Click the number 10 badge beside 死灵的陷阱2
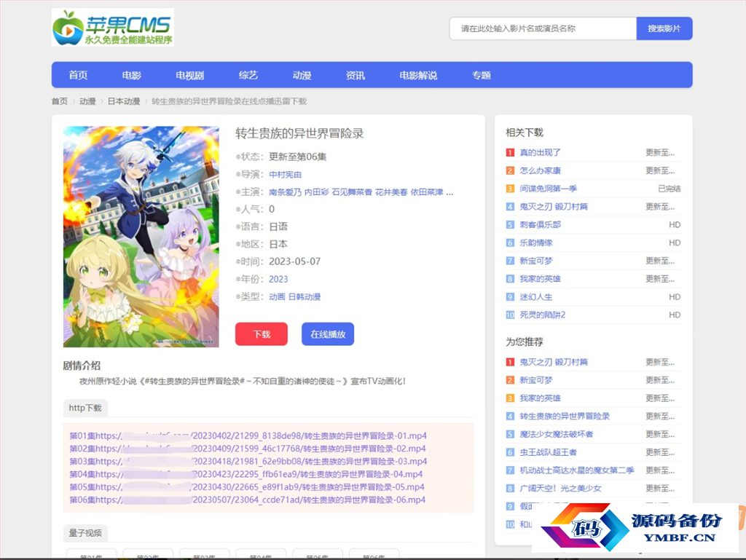This screenshot has width=746, height=560. click(510, 315)
